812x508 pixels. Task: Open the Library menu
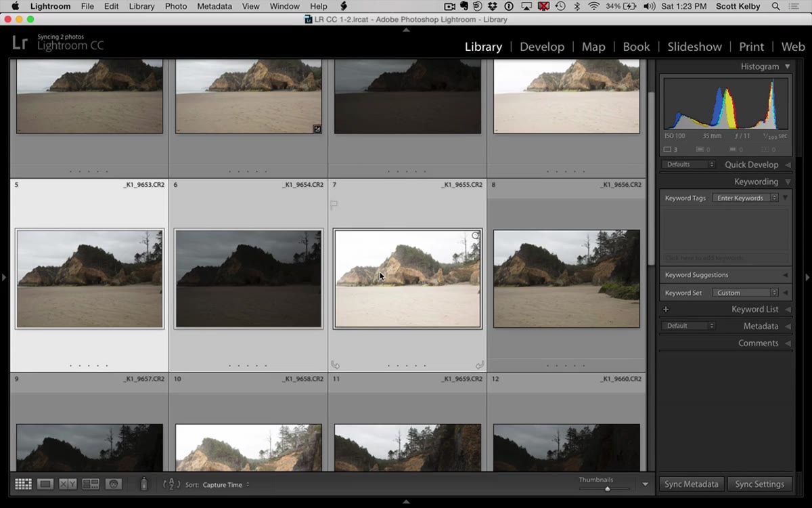[x=141, y=6]
